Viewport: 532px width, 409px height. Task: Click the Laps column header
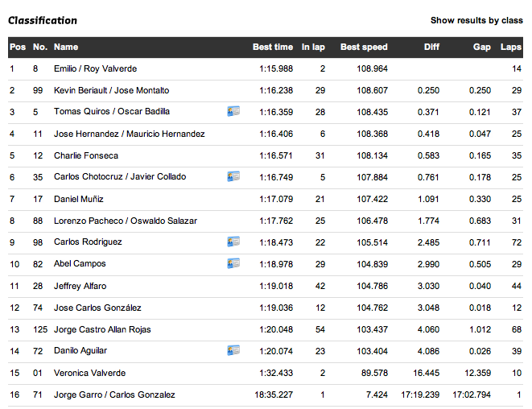[510, 48]
